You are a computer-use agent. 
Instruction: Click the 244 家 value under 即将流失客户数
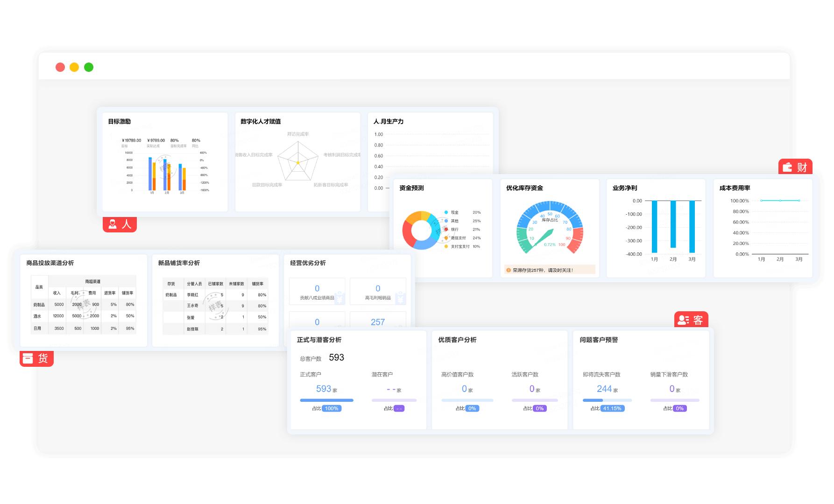[x=607, y=389]
